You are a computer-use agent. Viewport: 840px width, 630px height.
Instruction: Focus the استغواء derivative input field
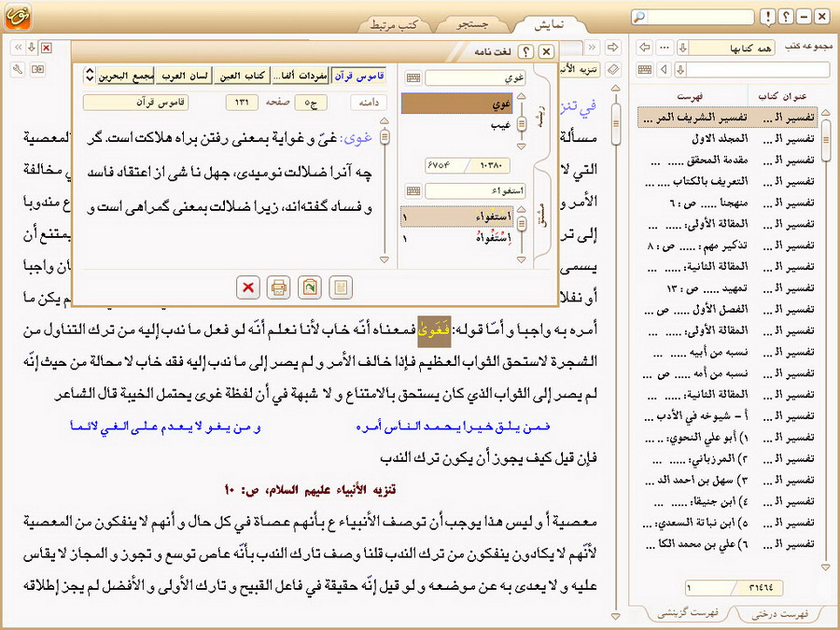click(476, 190)
